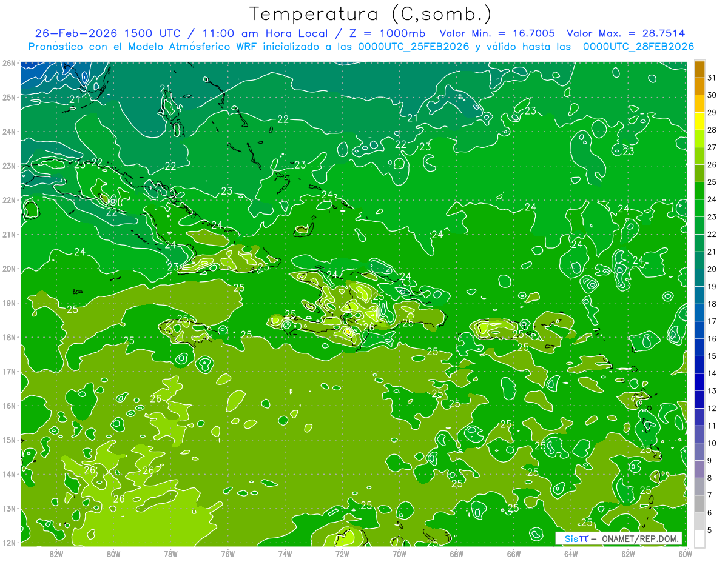
Task: Select the blue scale segment between 16 and 17
Action: [700, 330]
